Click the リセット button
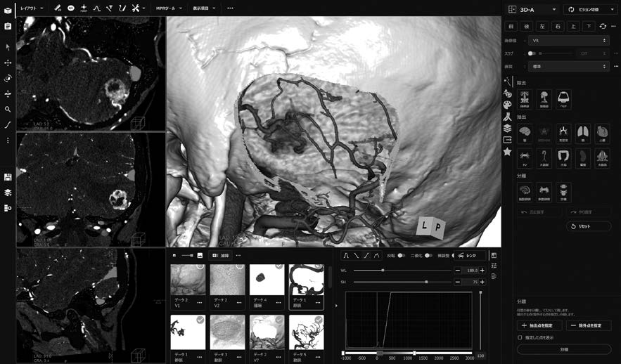The width and height of the screenshot is (621, 364). (589, 226)
